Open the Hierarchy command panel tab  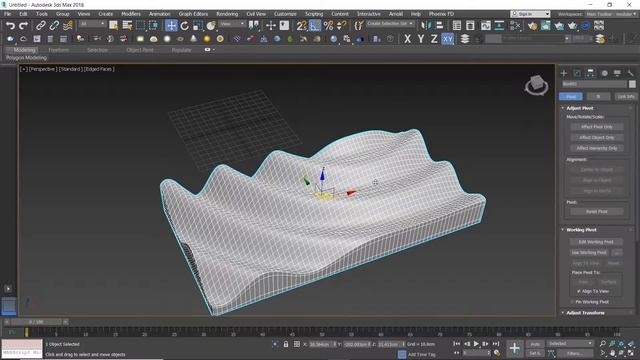tap(591, 73)
